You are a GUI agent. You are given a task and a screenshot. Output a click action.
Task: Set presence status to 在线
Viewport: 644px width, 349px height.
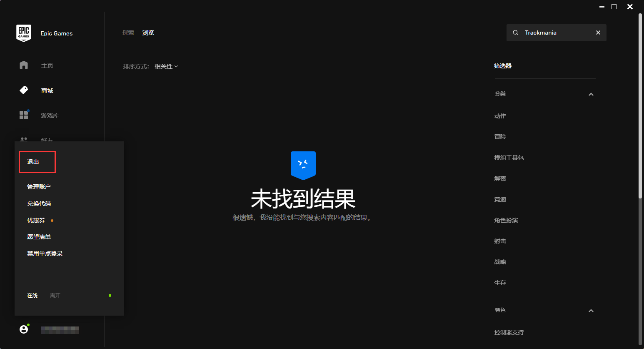[x=32, y=295]
